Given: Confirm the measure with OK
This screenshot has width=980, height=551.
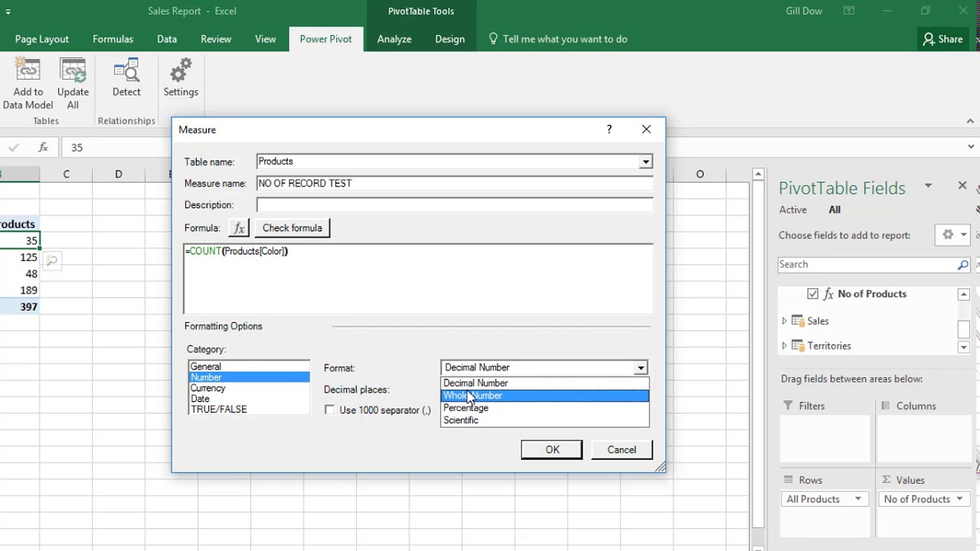Looking at the screenshot, I should (x=551, y=450).
